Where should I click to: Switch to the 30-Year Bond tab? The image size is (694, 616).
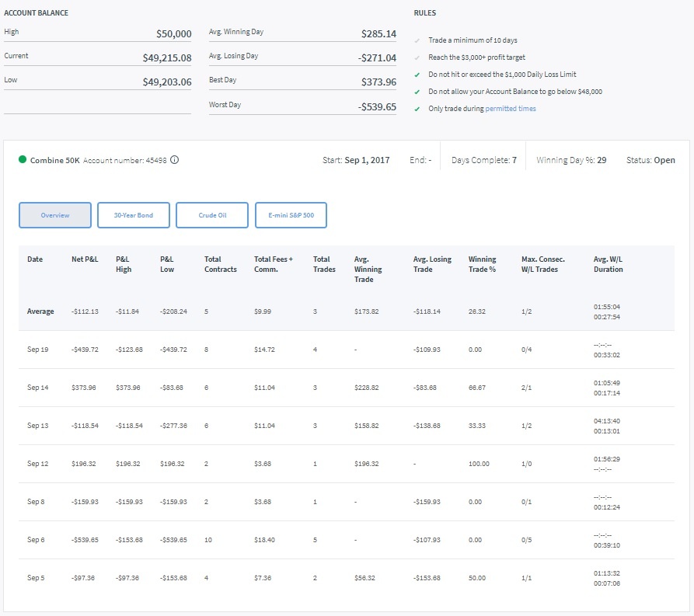[134, 215]
